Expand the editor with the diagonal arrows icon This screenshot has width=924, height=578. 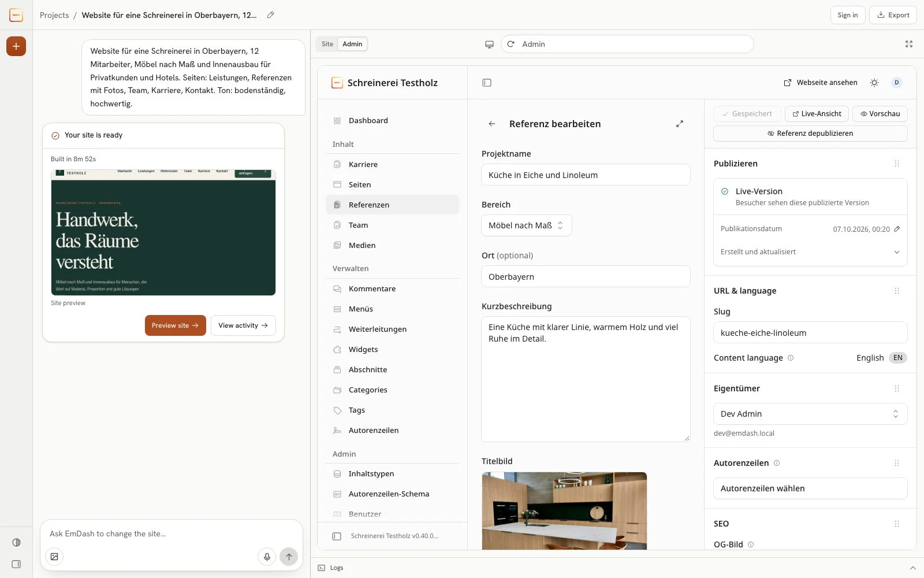680,124
